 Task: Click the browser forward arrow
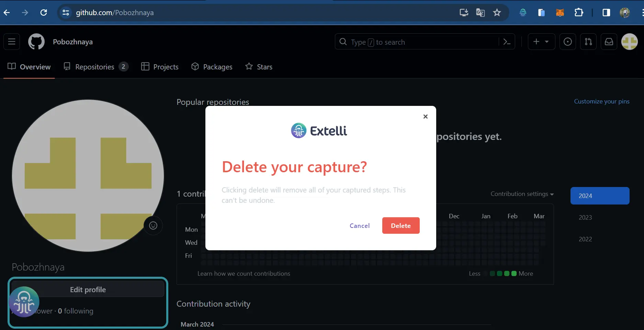click(x=25, y=13)
